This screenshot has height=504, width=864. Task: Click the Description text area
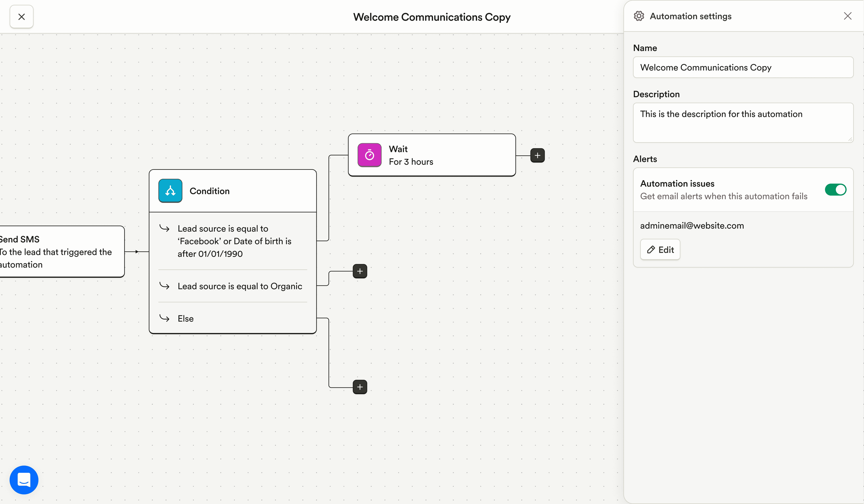click(x=743, y=122)
